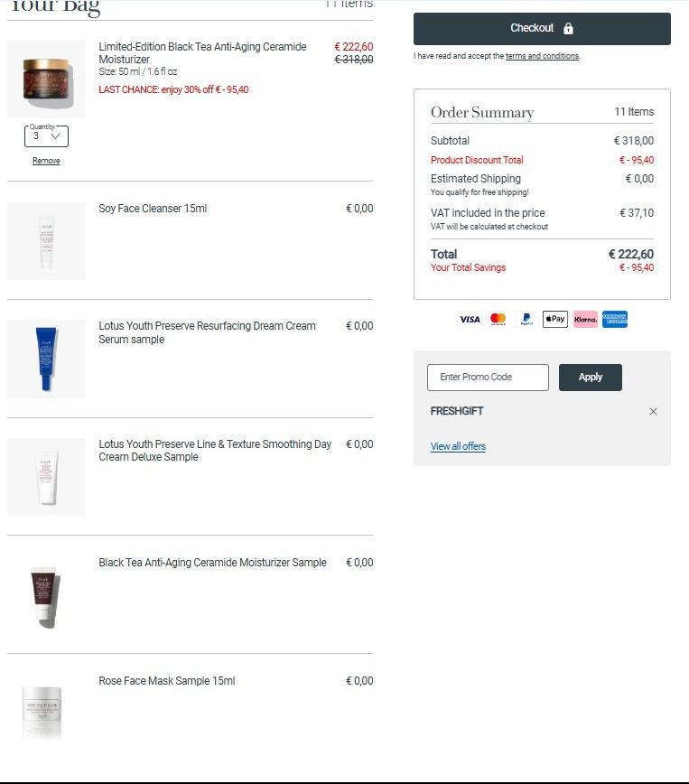Focus the Enter Promo Code field
This screenshot has height=784, width=689.
click(x=488, y=377)
